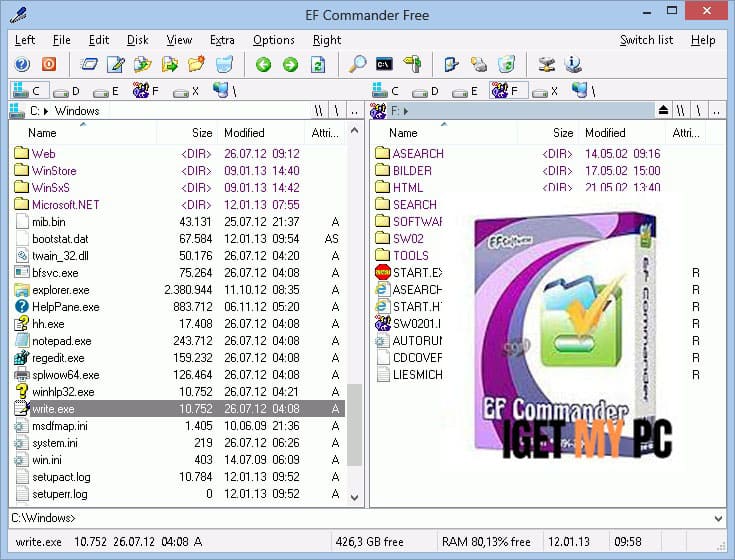Select the BILDER folder in right panel
Image resolution: width=735 pixels, height=560 pixels.
coord(412,171)
